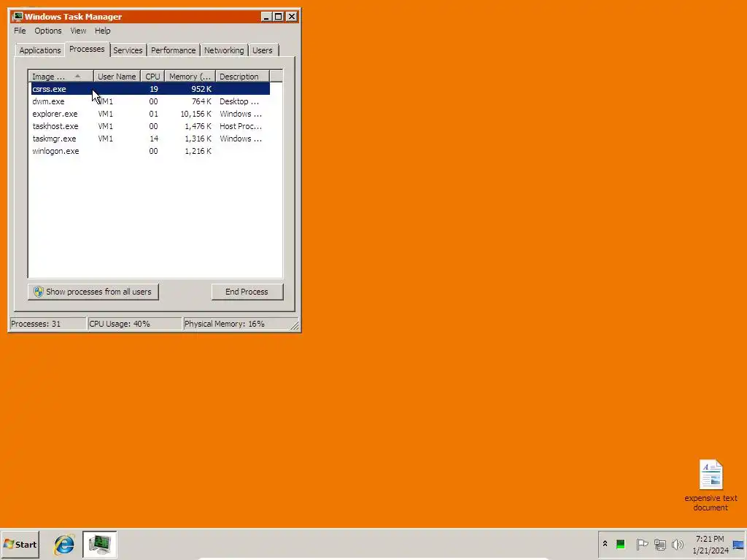Viewport: 747px width, 560px height.
Task: Select the taskmgr.exe process
Action: click(150, 139)
